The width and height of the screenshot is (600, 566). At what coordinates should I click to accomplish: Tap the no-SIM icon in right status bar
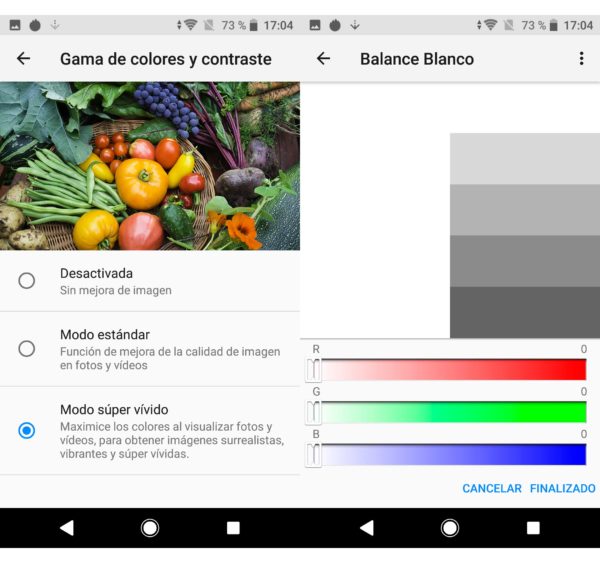(x=509, y=25)
